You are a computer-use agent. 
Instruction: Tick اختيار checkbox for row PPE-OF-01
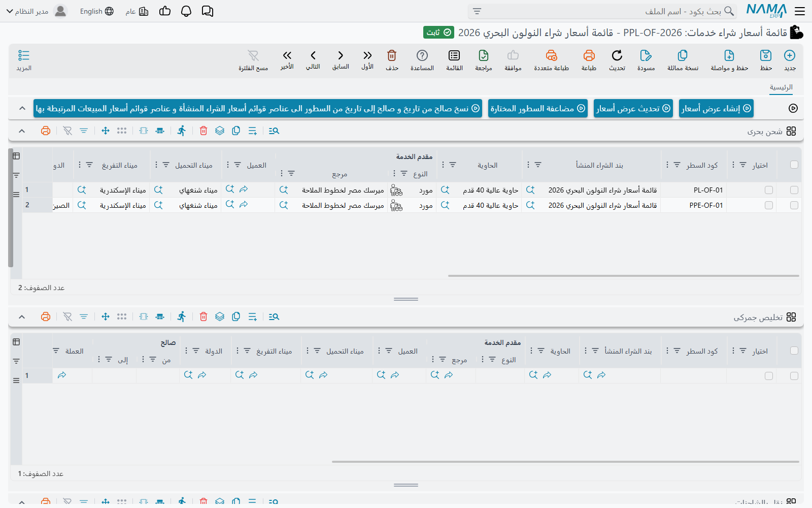(769, 205)
